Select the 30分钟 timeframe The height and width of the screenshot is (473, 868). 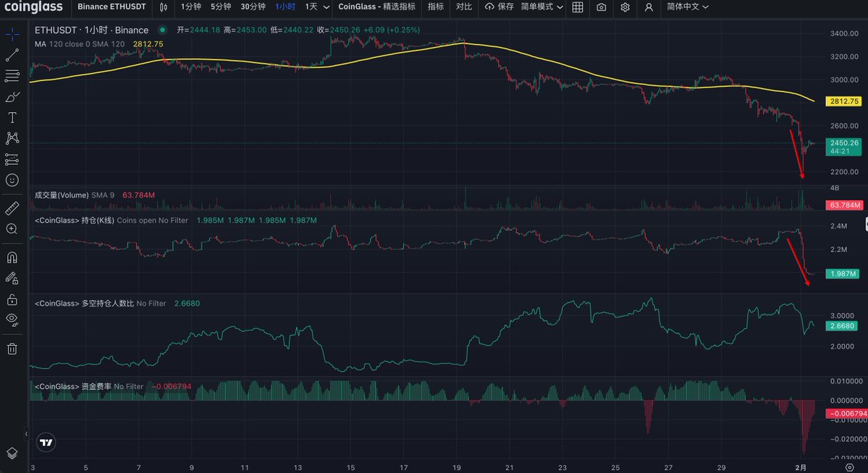(253, 7)
